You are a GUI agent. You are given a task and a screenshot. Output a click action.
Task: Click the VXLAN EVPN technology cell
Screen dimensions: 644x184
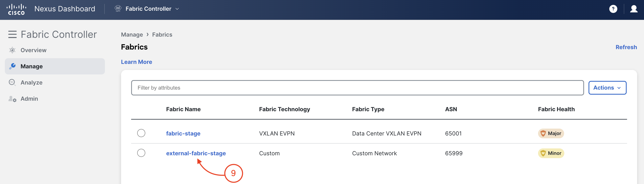(x=277, y=133)
